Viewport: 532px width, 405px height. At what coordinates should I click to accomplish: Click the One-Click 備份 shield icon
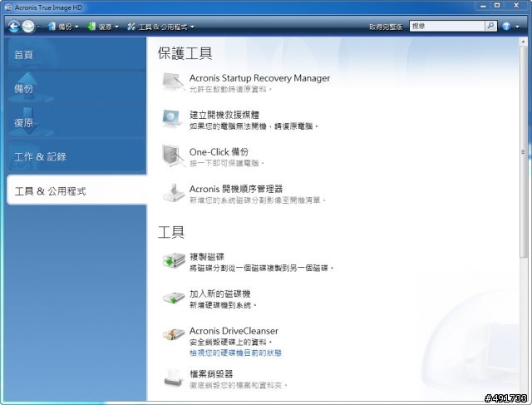(174, 156)
